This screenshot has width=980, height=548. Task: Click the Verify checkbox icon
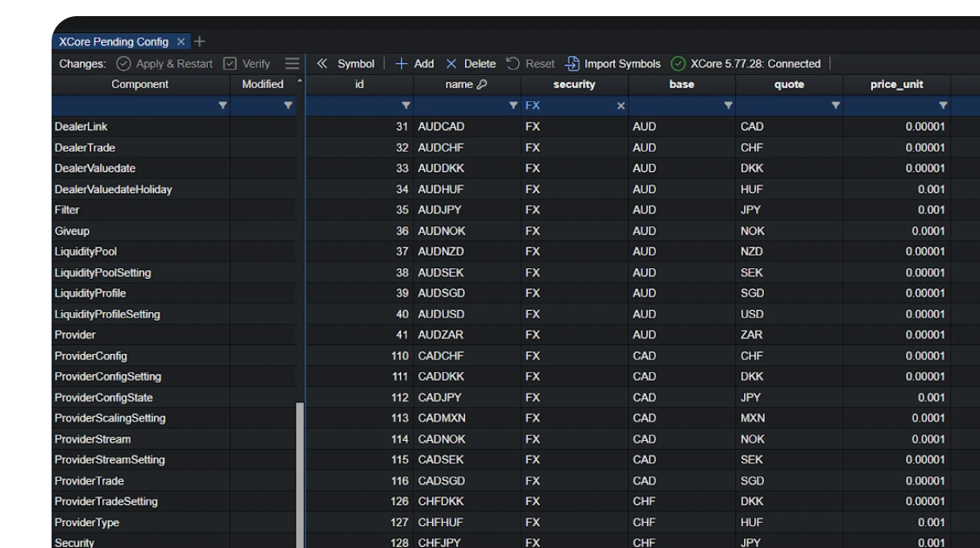click(230, 64)
